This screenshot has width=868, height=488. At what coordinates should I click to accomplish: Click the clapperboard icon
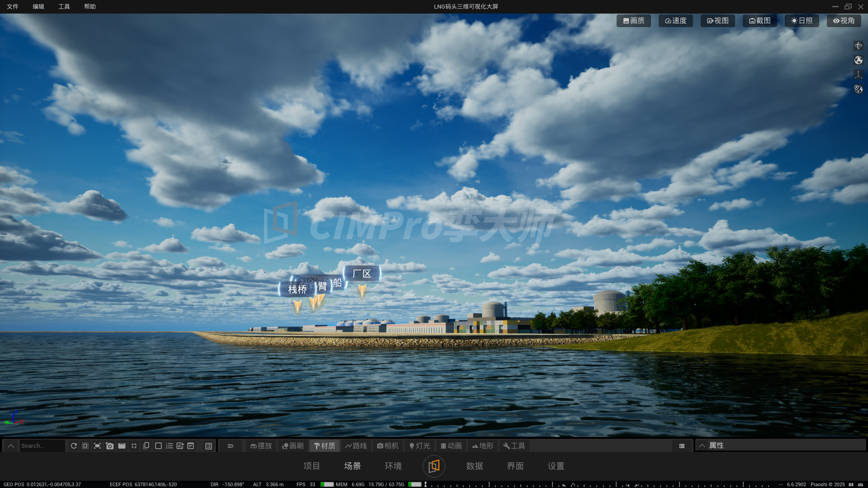pyautogui.click(x=122, y=446)
